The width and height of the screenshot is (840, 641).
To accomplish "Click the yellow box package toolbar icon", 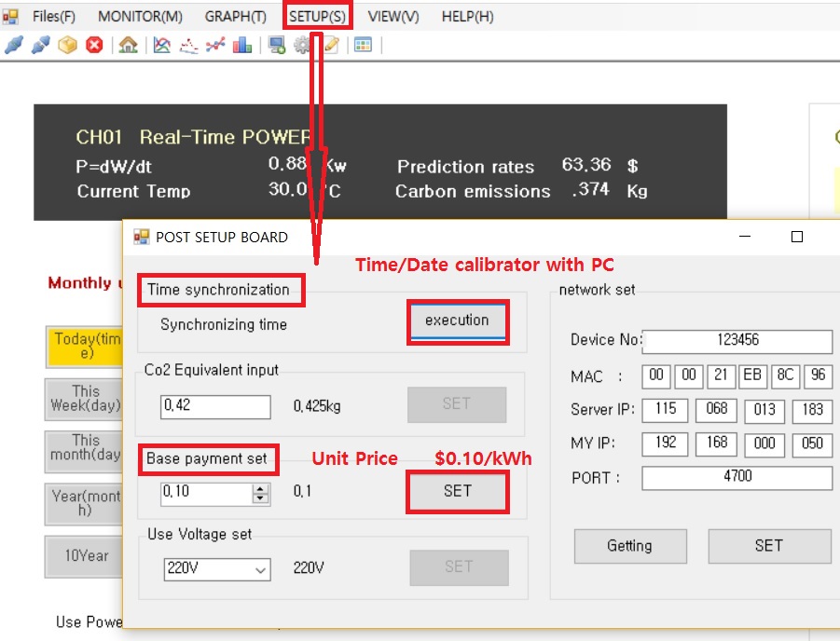I will pyautogui.click(x=67, y=45).
